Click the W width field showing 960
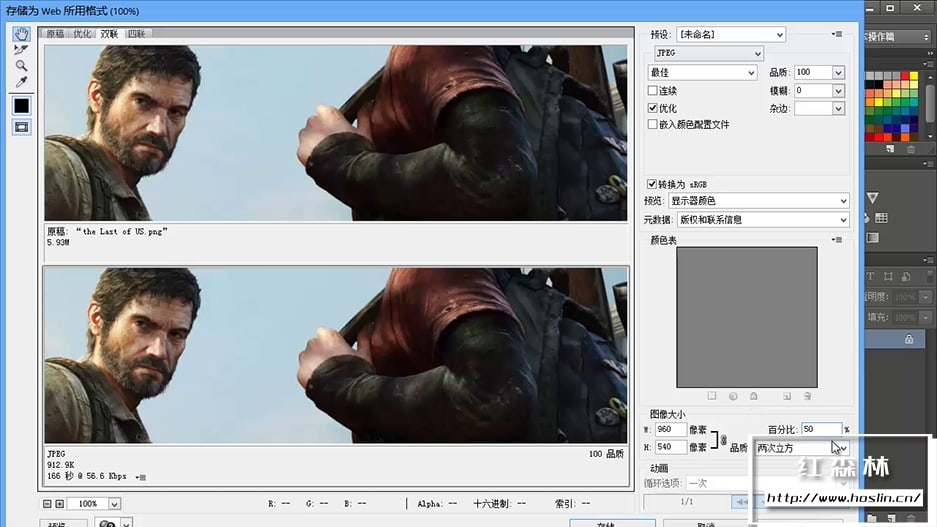This screenshot has height=527, width=937. tap(670, 430)
